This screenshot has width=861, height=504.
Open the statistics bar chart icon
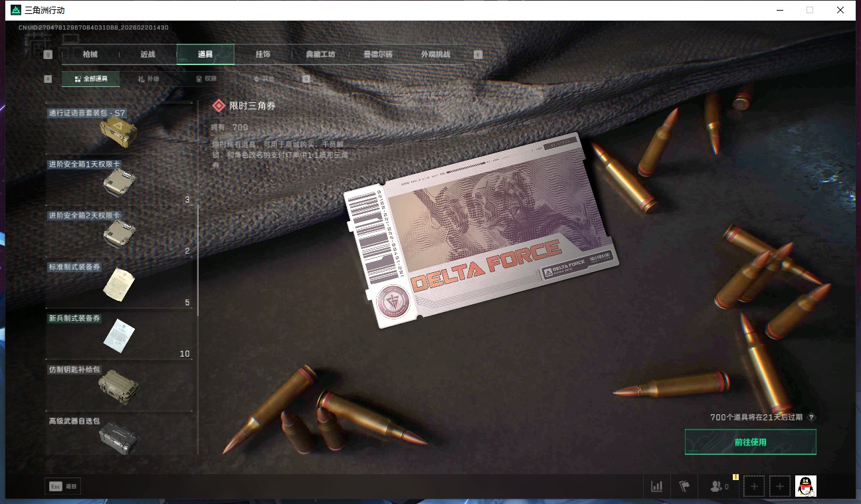[x=656, y=487]
